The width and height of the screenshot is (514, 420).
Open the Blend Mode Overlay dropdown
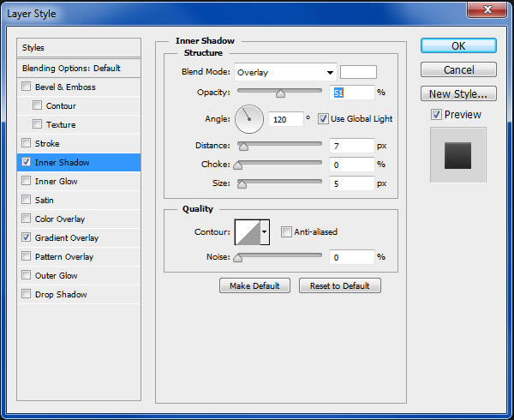(285, 72)
